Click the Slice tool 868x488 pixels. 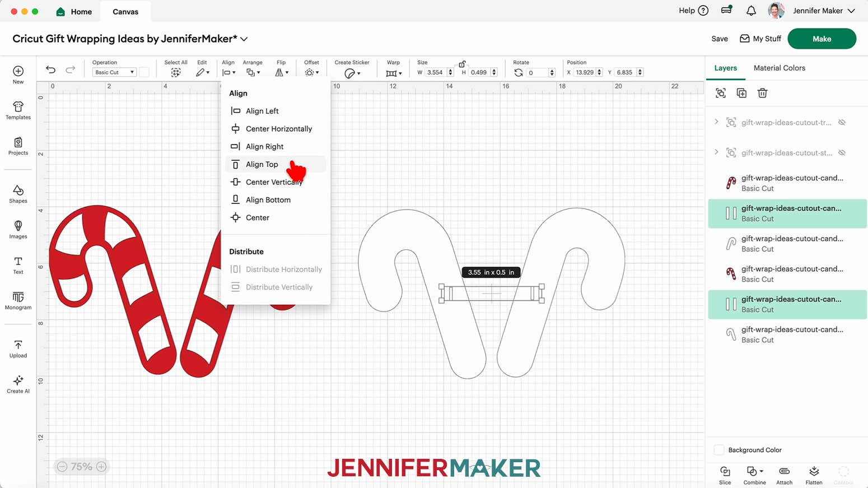725,475
